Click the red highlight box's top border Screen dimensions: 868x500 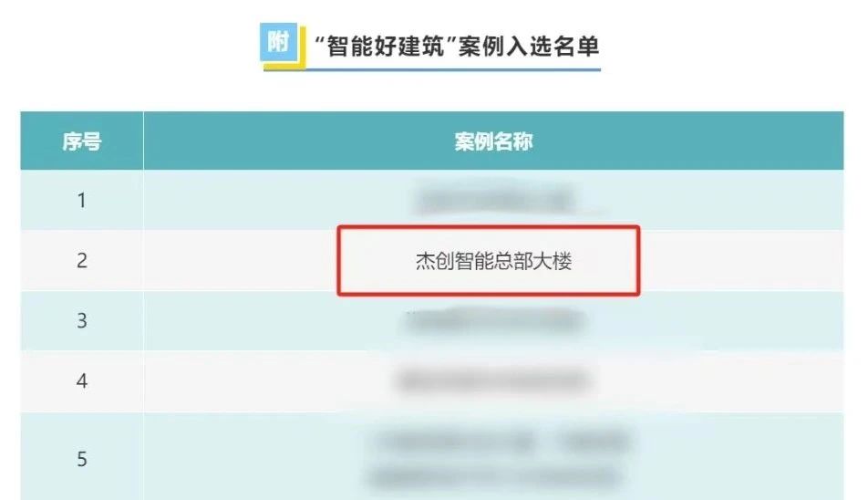(489, 227)
